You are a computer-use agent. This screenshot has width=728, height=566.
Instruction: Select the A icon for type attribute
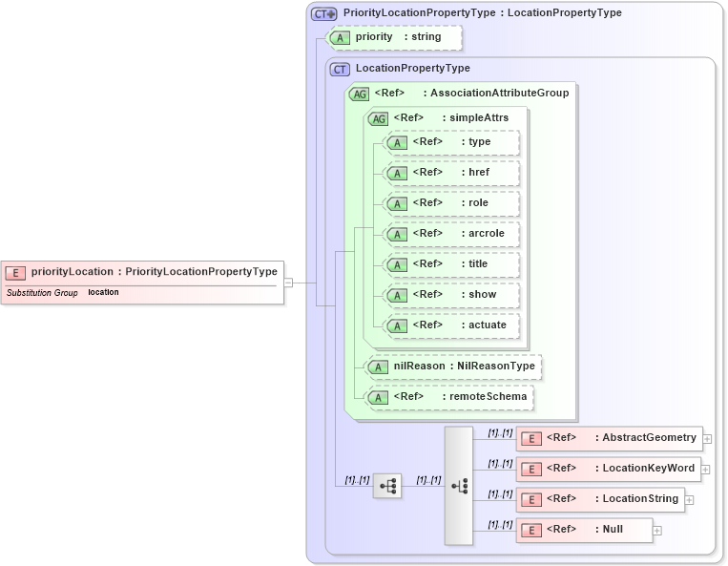[x=397, y=143]
